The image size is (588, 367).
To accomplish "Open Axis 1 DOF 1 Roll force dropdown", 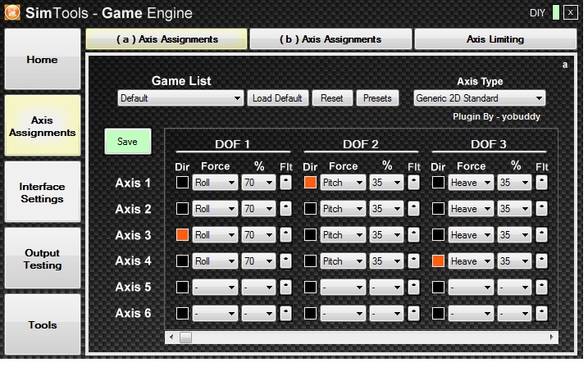I will [215, 183].
